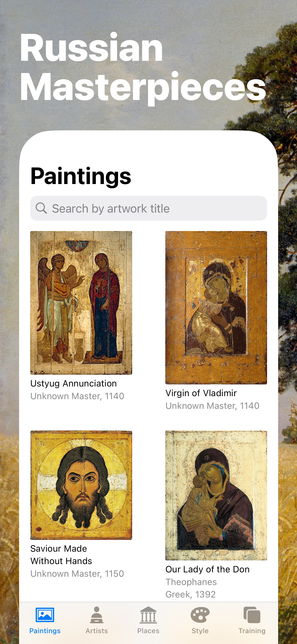Tap the Virgin of Vladimir title
The image size is (297, 644).
201,393
